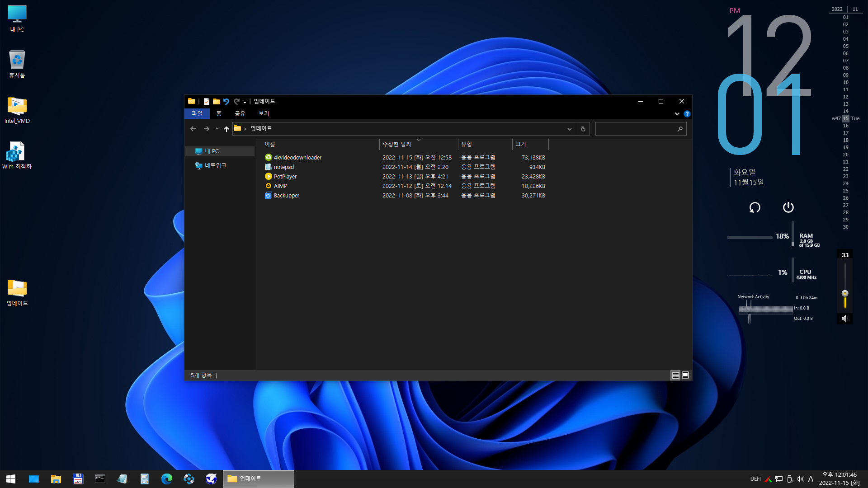
Task: Click the search magnifier icon
Action: click(680, 129)
